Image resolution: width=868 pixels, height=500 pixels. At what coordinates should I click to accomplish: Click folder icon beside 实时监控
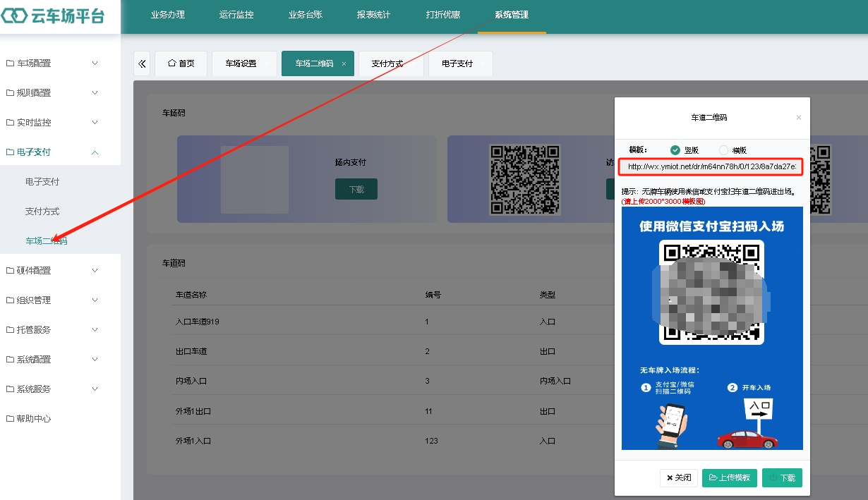click(x=10, y=123)
